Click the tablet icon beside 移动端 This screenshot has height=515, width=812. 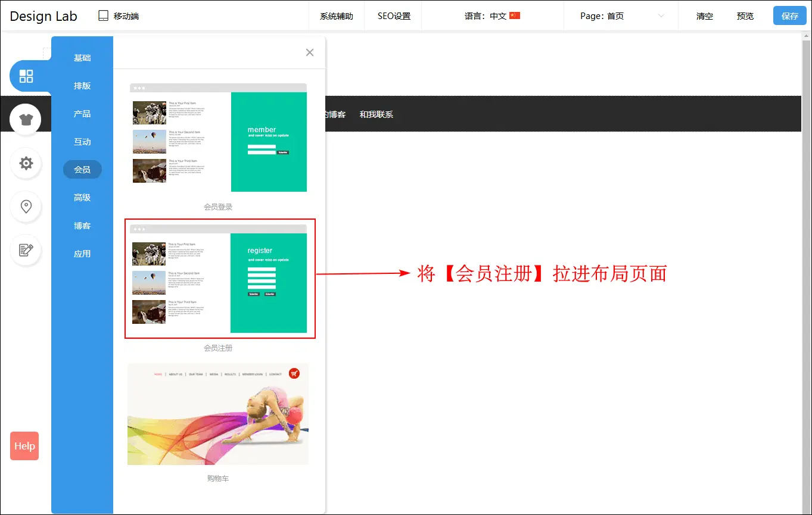coord(104,16)
